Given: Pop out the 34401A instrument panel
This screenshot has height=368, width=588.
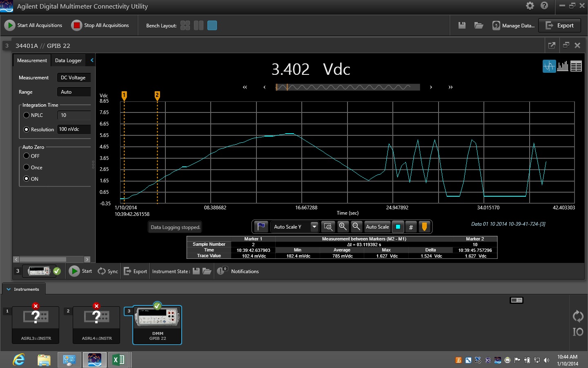Looking at the screenshot, I should [552, 45].
